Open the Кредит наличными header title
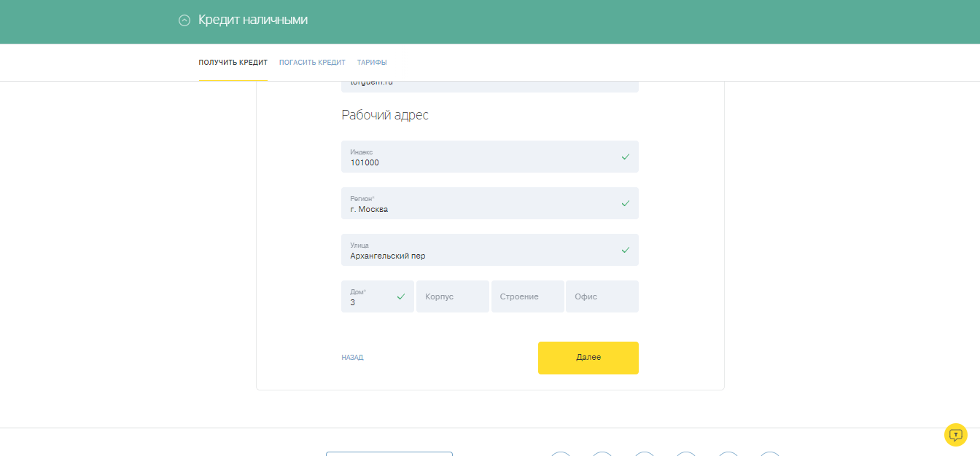The height and width of the screenshot is (456, 980). [x=252, y=20]
